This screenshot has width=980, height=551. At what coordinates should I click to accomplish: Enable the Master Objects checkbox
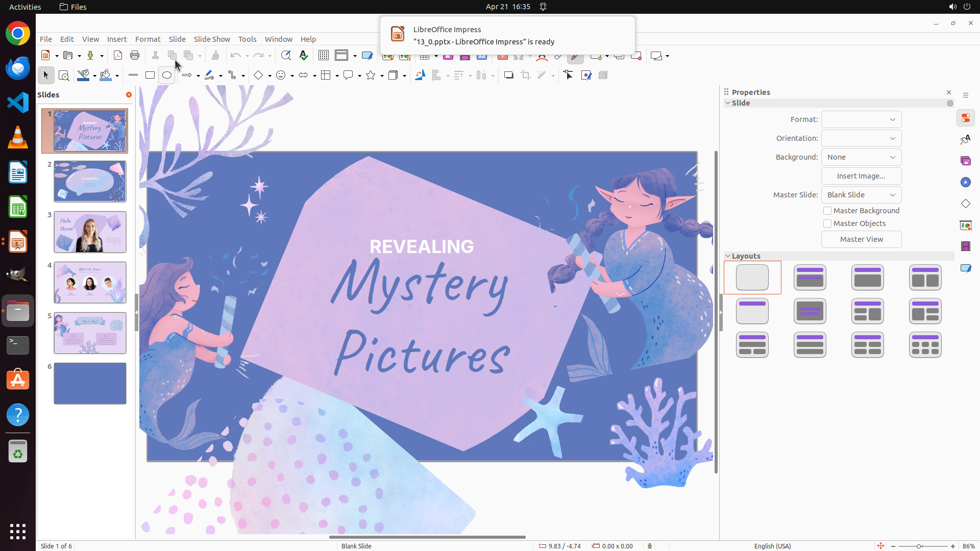point(827,223)
